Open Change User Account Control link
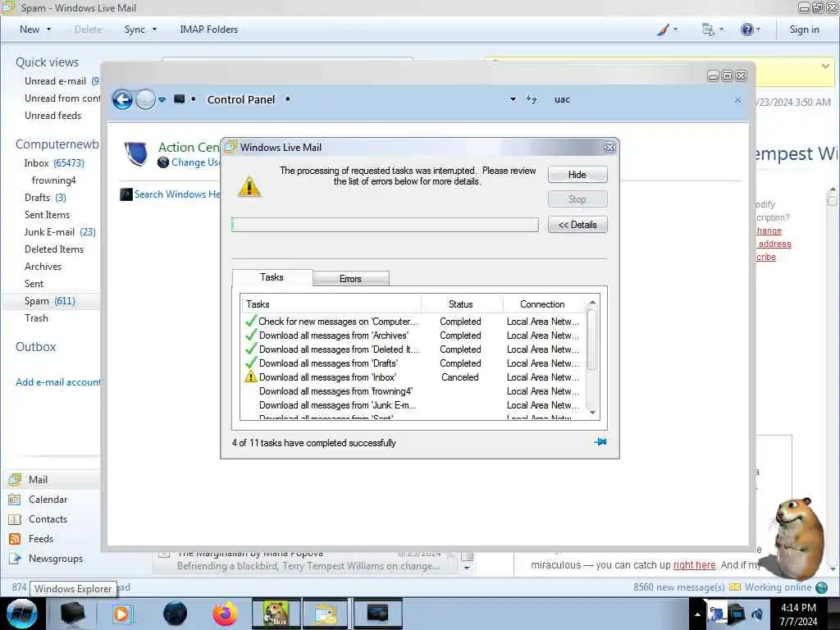This screenshot has height=630, width=840. (x=195, y=162)
